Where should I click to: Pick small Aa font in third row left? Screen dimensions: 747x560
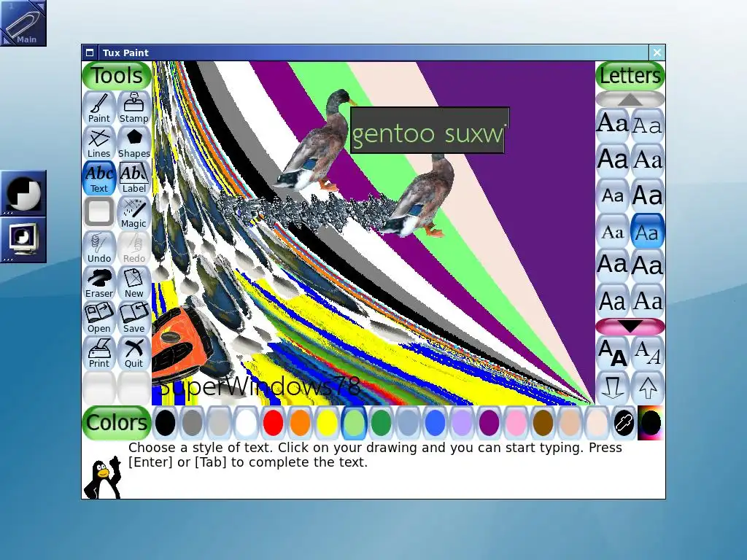click(x=613, y=195)
